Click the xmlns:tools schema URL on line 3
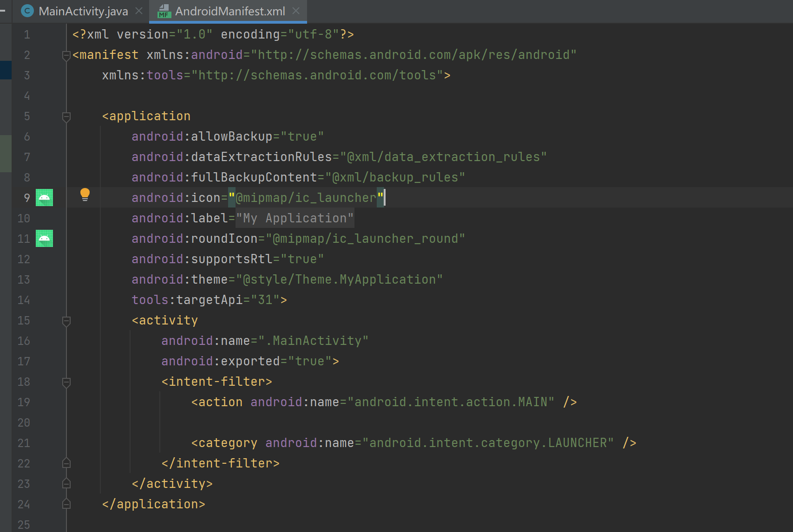This screenshot has height=532, width=793. (317, 75)
